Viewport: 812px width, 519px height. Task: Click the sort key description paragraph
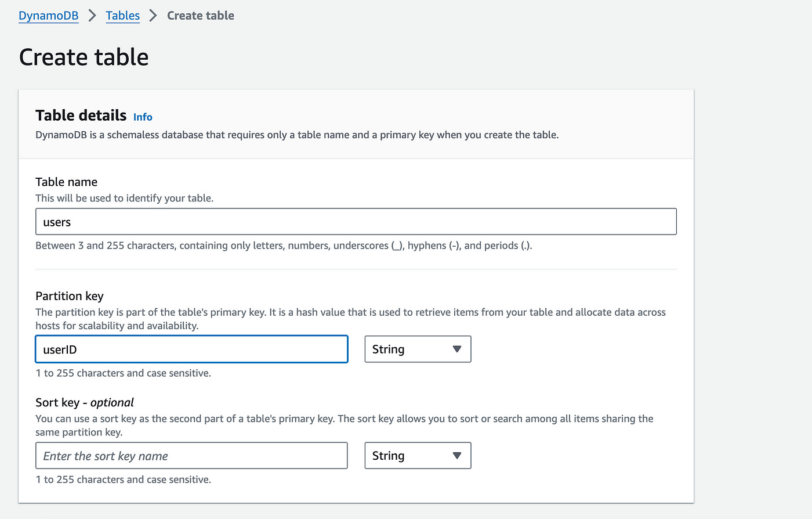click(345, 426)
